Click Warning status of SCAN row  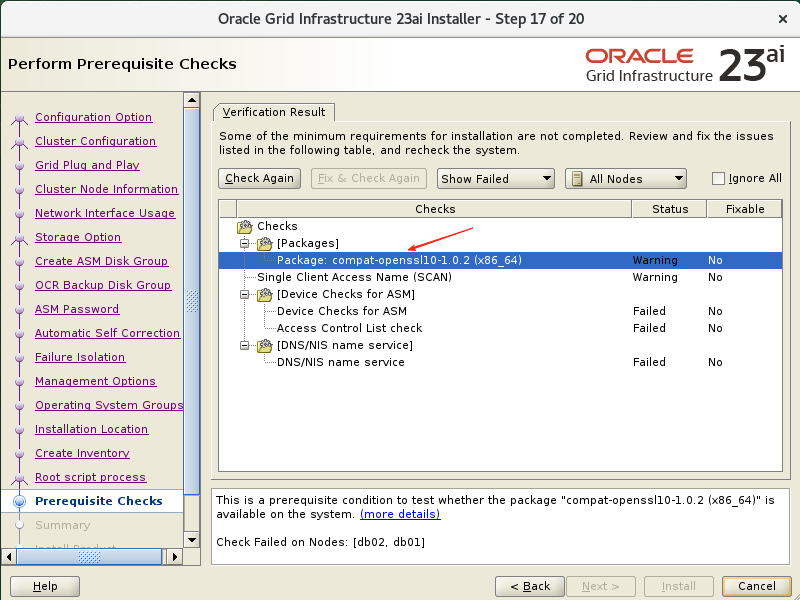pyautogui.click(x=655, y=277)
